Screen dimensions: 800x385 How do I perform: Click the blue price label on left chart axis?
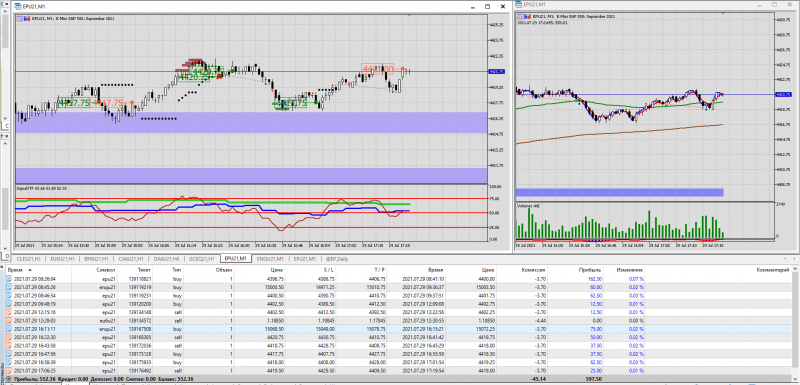(497, 72)
